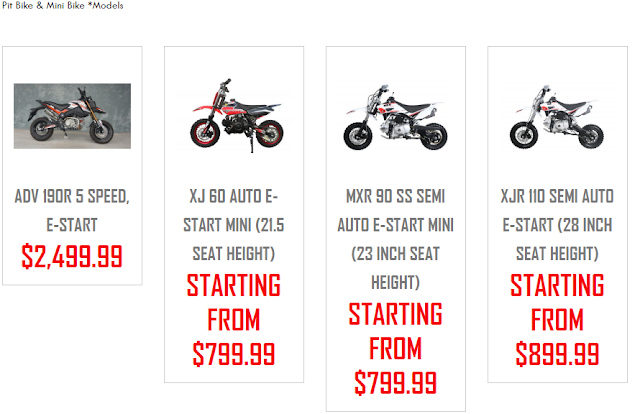Click Starting From text on XJ 60 card
The width and height of the screenshot is (640, 414).
234,302
